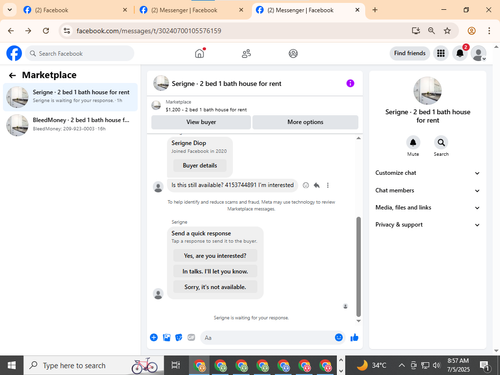Switch to the second Messenger | Facebook tab
This screenshot has height=375, width=500.
coord(191,10)
